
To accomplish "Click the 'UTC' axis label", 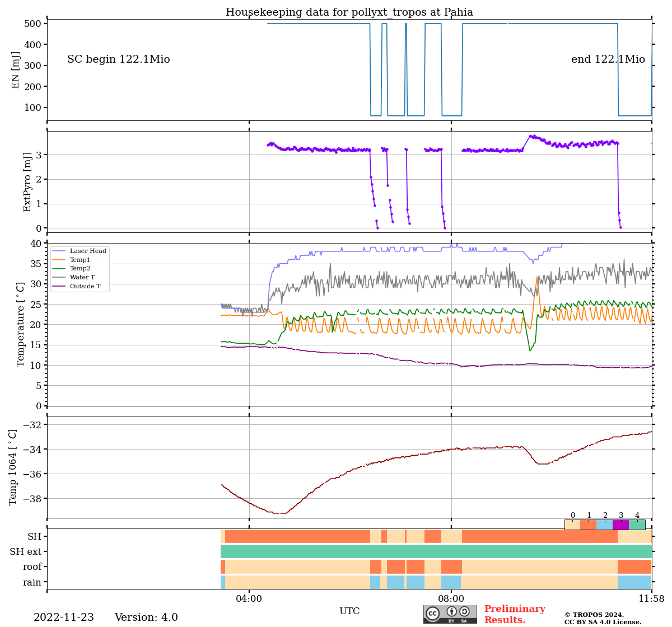I will pos(349,611).
